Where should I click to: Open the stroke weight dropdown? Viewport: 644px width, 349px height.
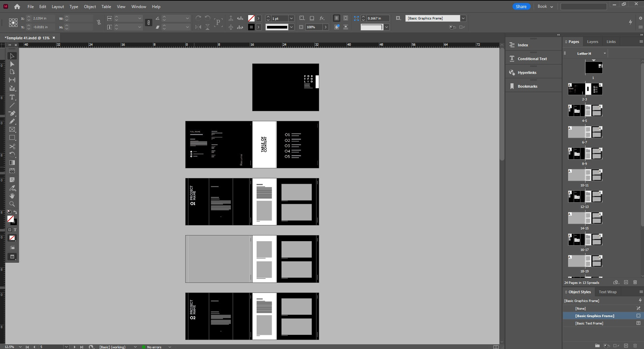(x=291, y=18)
